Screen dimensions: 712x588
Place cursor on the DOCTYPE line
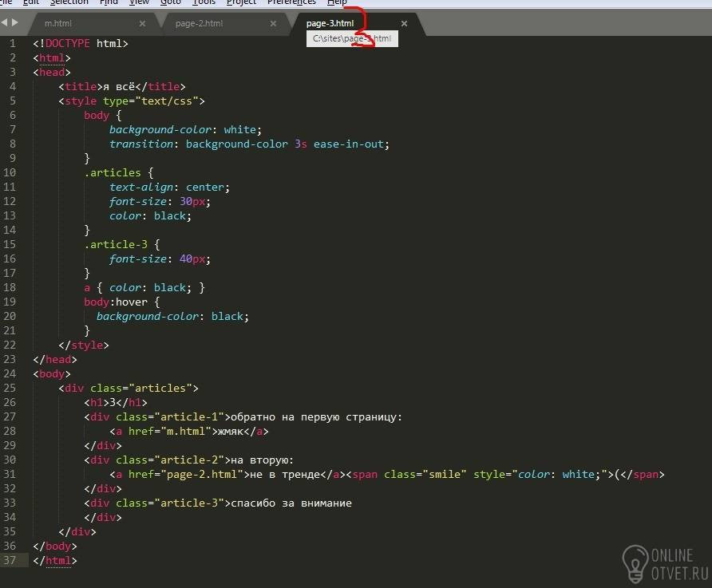81,44
